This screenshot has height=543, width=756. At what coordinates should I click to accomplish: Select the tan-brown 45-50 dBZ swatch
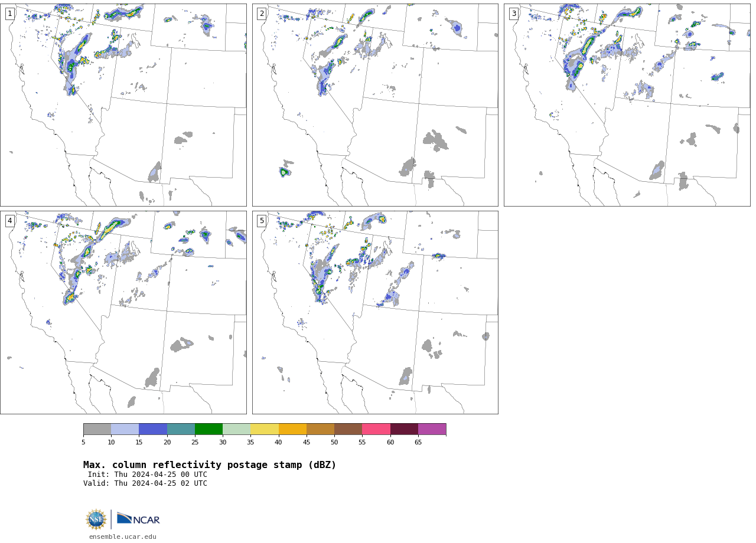tap(321, 429)
